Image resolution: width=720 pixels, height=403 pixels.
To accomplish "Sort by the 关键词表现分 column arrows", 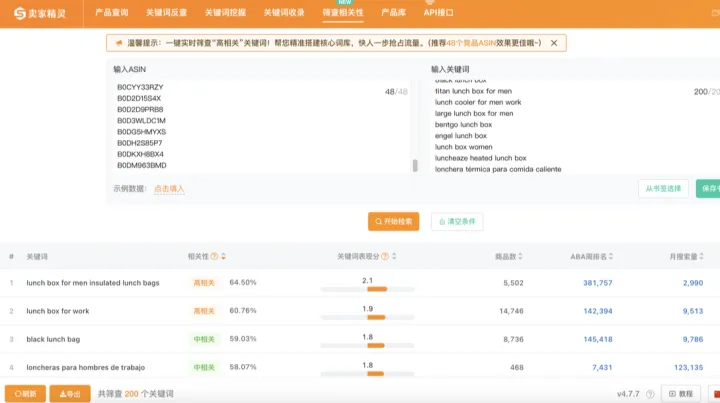I will [x=394, y=257].
